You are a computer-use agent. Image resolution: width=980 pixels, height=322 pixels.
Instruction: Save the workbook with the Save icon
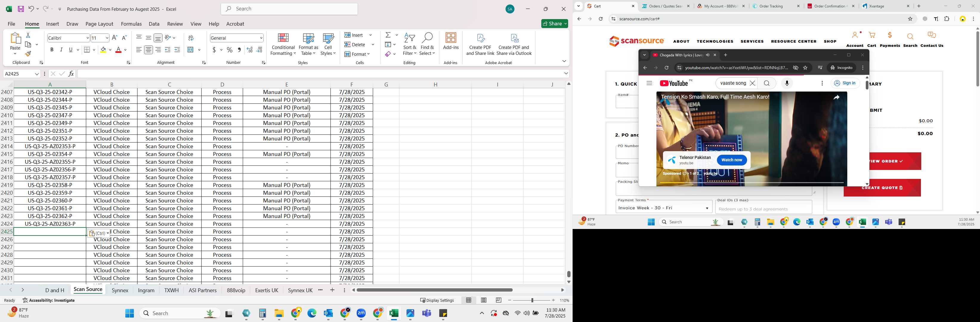point(21,9)
